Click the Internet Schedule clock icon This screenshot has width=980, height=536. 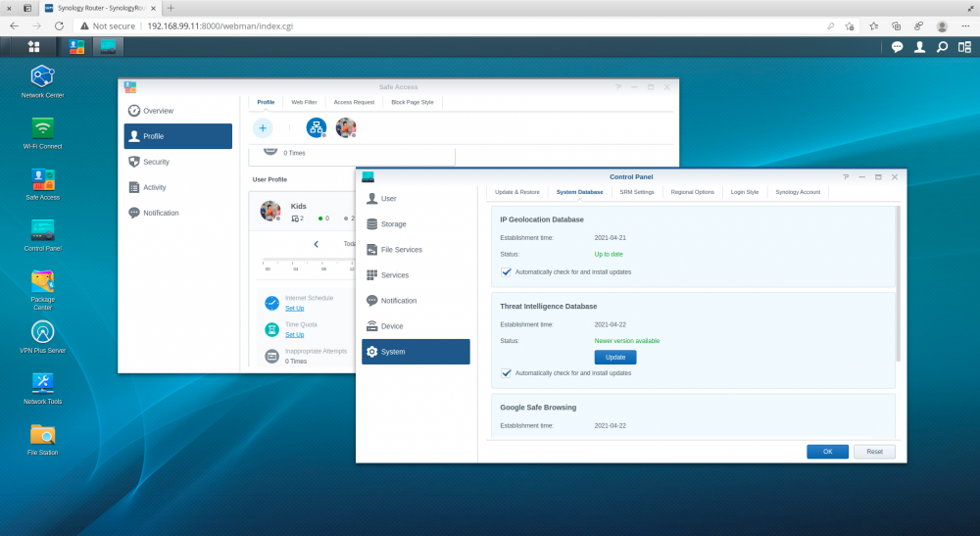coord(271,303)
